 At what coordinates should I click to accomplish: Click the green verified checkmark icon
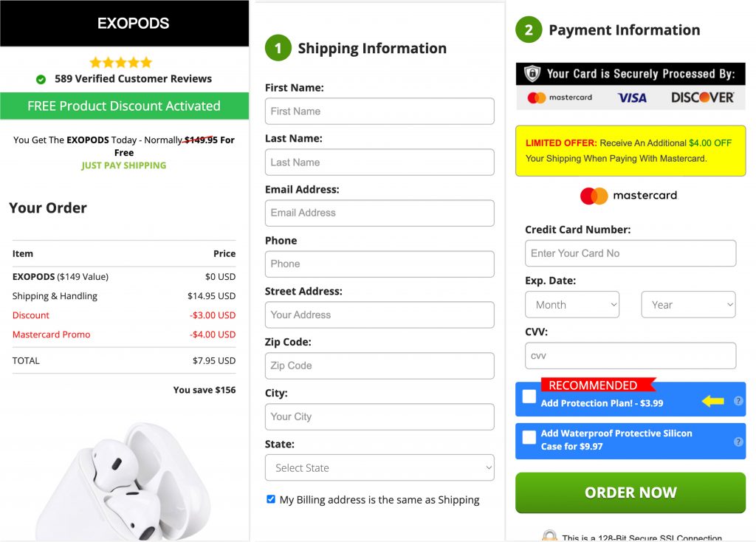point(41,79)
